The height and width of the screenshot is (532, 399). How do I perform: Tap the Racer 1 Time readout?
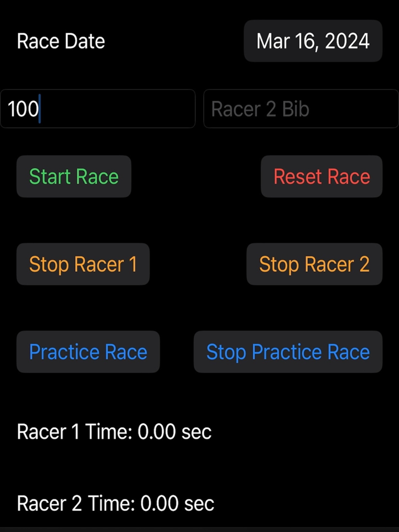(x=114, y=432)
